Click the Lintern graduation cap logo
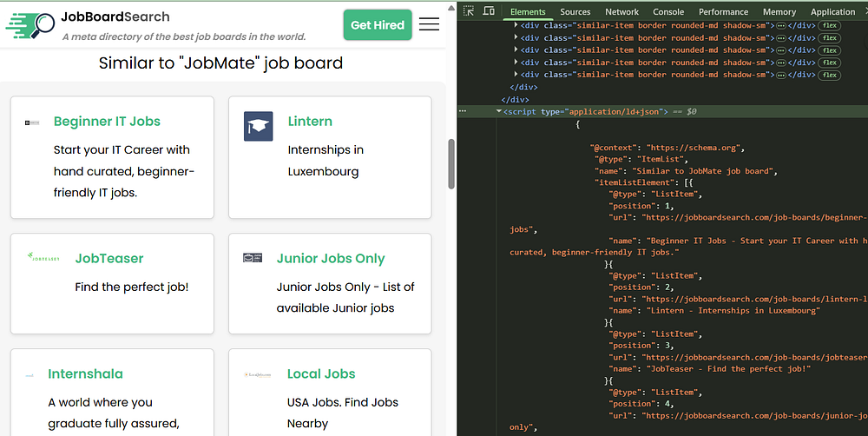Viewport: 868px width, 436px height. pyautogui.click(x=258, y=126)
